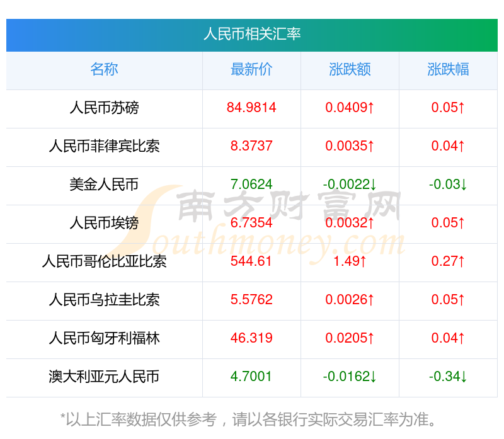
Task: Click the 人民币菲律宾比索 row name
Action: point(104,146)
